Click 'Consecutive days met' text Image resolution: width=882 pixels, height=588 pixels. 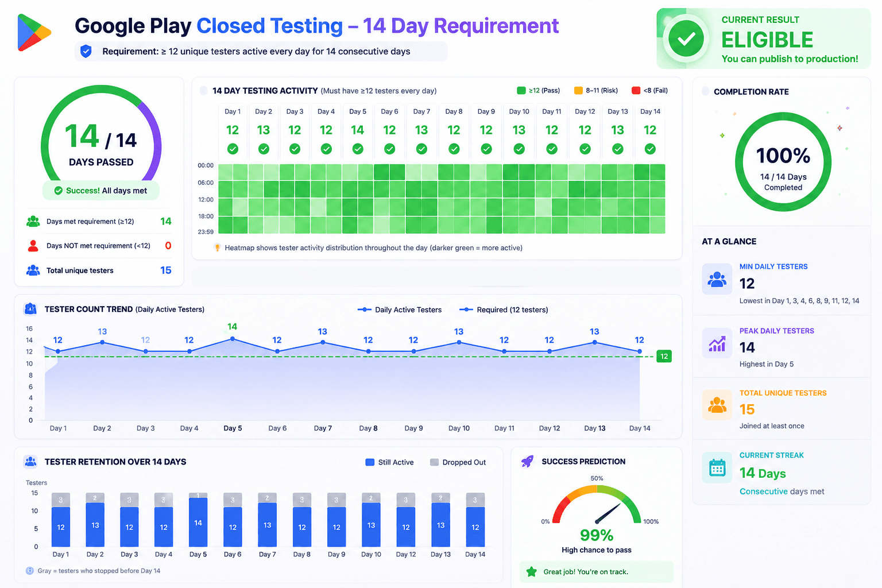pyautogui.click(x=782, y=492)
